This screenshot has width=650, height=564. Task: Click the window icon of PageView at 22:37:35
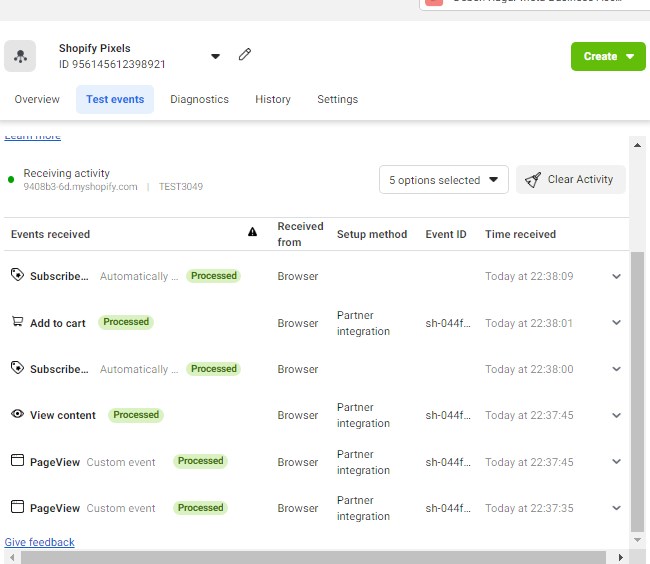click(x=17, y=506)
